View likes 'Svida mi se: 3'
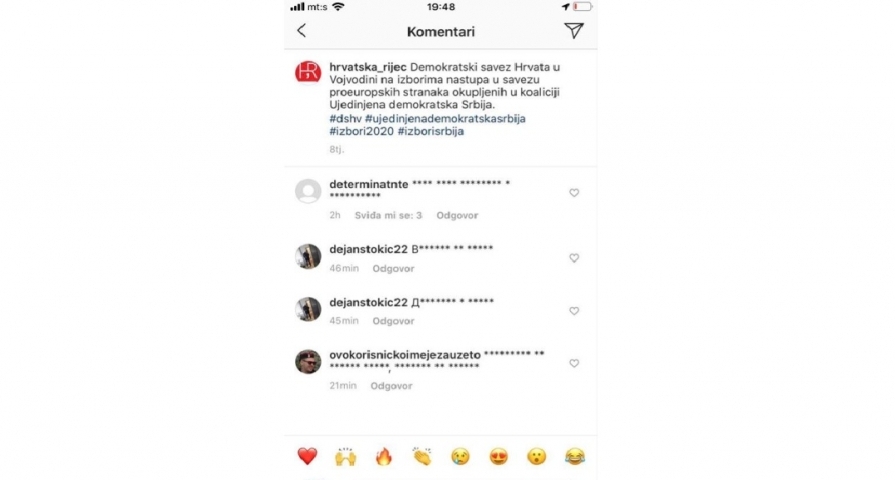The image size is (895, 480). (388, 215)
